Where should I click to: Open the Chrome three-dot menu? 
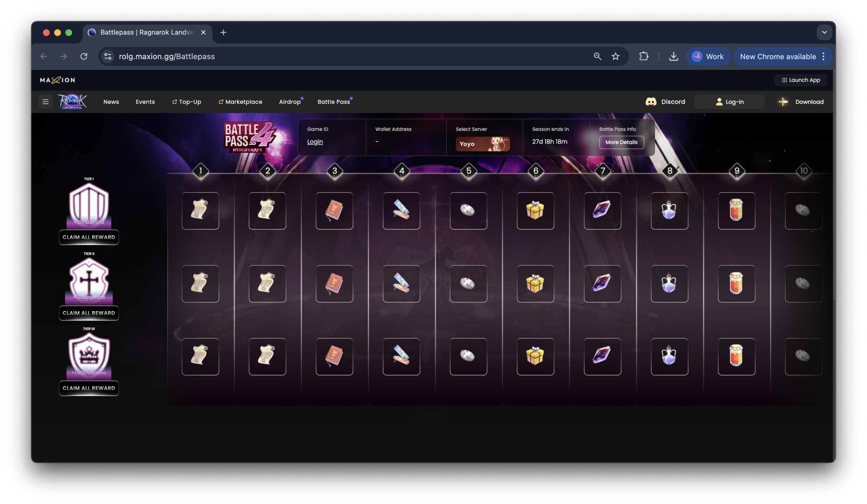(823, 57)
